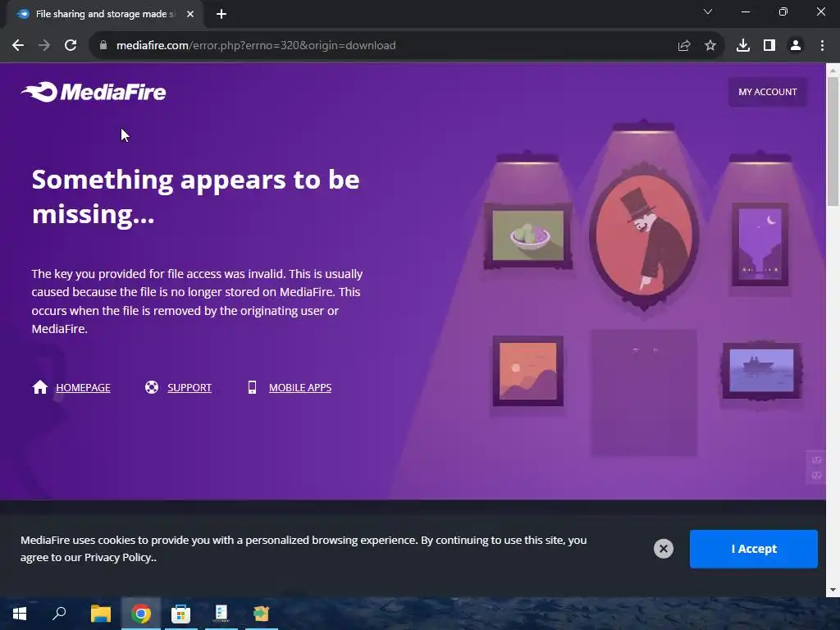Click the fruit bowl painting
The image size is (840, 630).
point(528,235)
